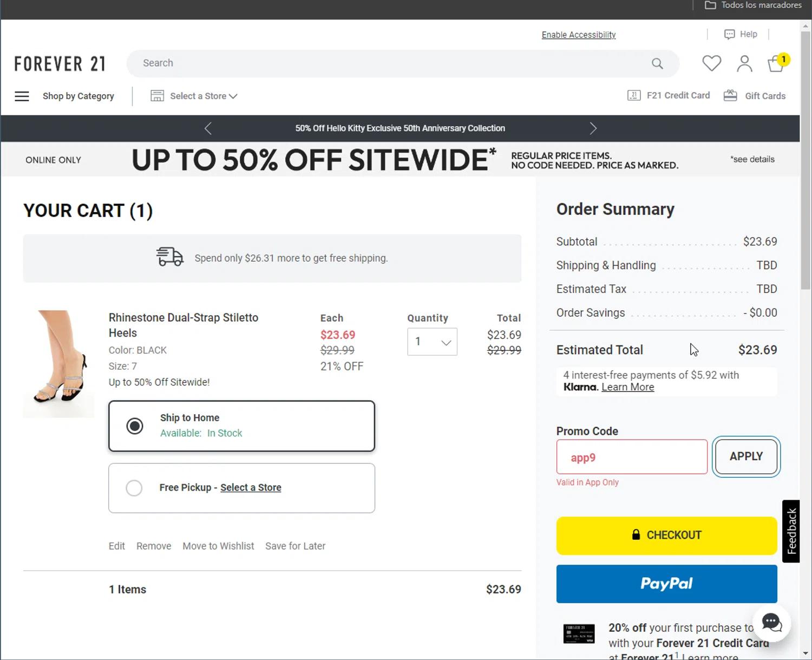Open the shopping bag icon

(776, 64)
